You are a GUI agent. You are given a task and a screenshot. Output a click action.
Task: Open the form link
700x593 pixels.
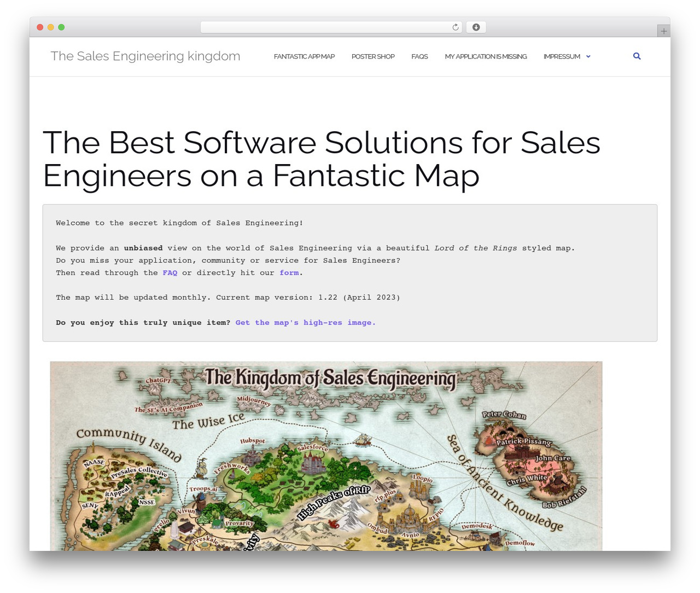coord(289,272)
